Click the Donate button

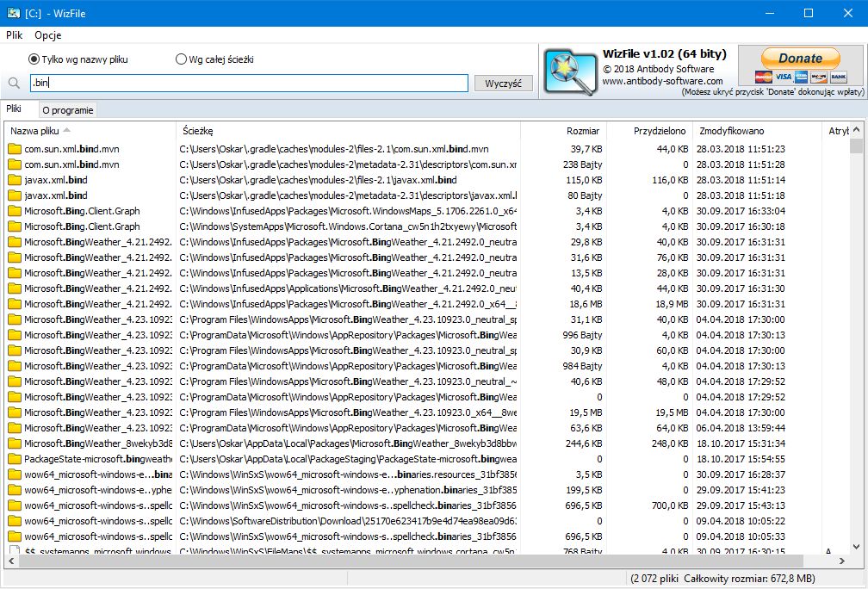click(x=801, y=59)
